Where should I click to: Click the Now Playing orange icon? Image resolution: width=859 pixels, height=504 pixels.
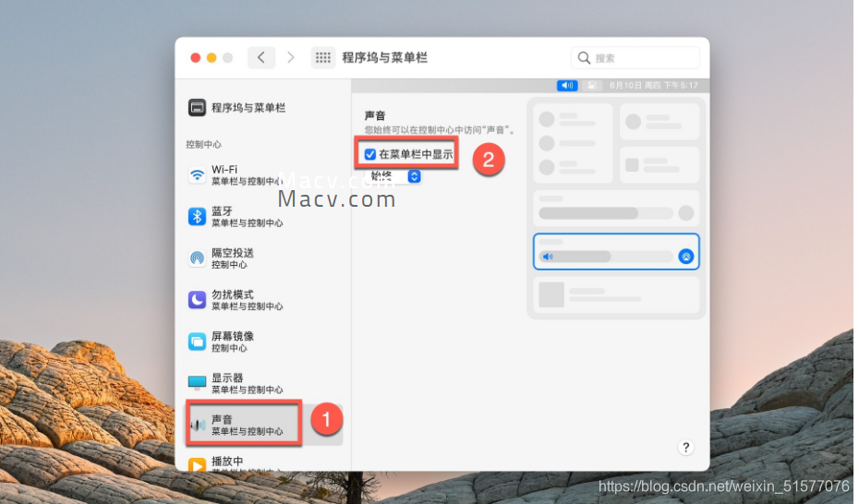point(198,465)
